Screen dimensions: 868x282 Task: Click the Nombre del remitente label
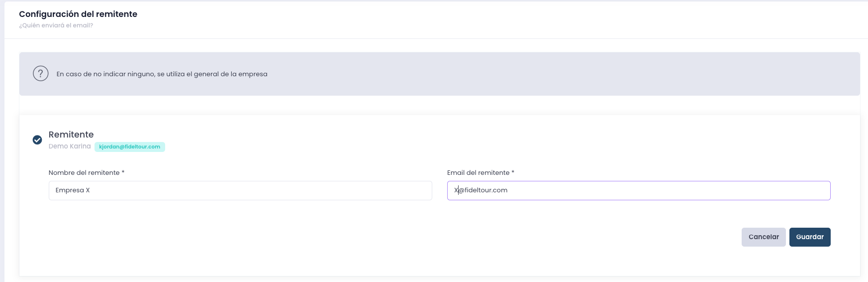[84, 173]
